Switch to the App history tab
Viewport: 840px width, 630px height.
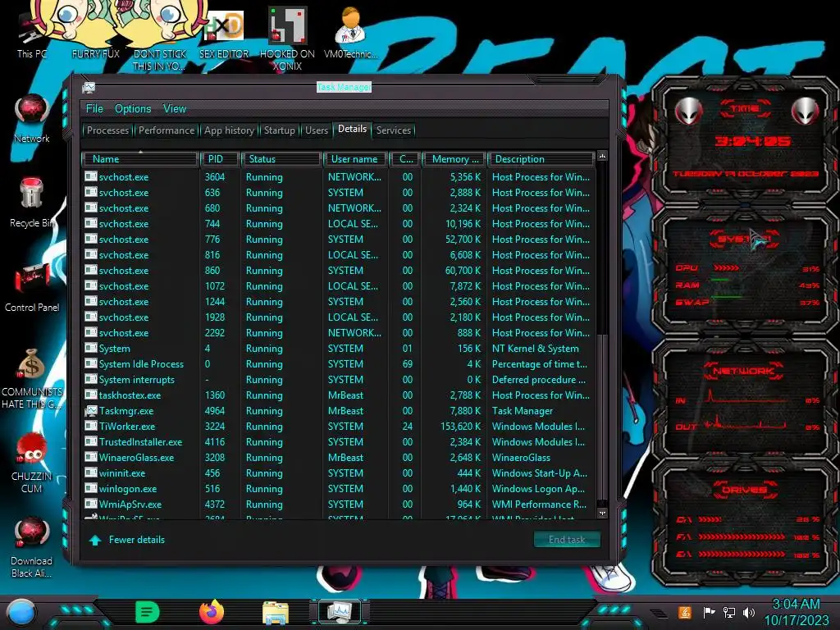[x=229, y=130]
